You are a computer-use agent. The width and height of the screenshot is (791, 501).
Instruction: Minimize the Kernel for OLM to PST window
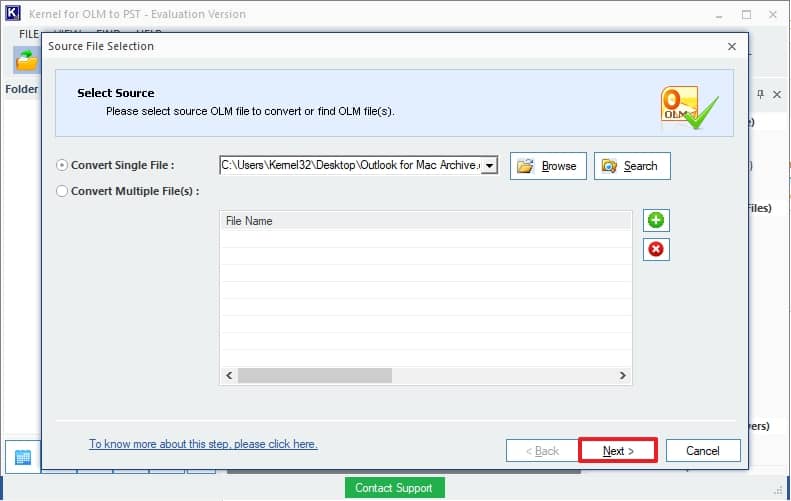[x=719, y=15]
